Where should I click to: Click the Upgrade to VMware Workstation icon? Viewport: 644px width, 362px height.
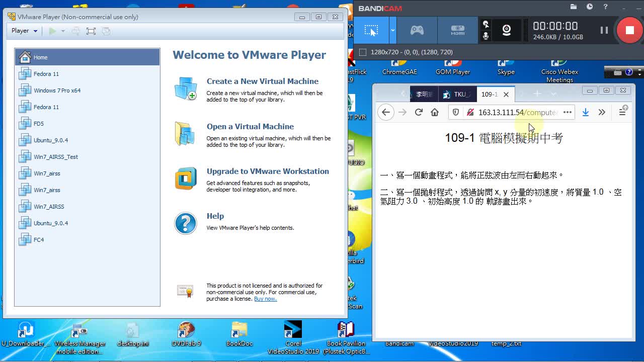point(185,178)
